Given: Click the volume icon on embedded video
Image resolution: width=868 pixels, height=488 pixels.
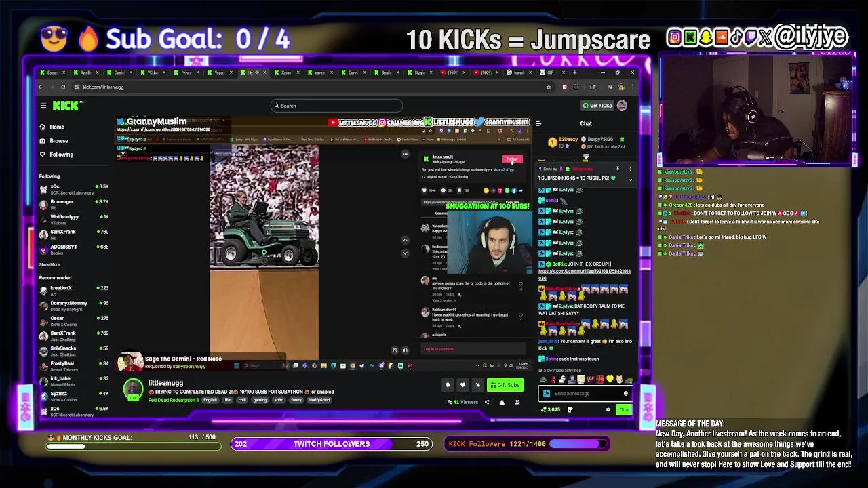Looking at the screenshot, I should [x=405, y=350].
